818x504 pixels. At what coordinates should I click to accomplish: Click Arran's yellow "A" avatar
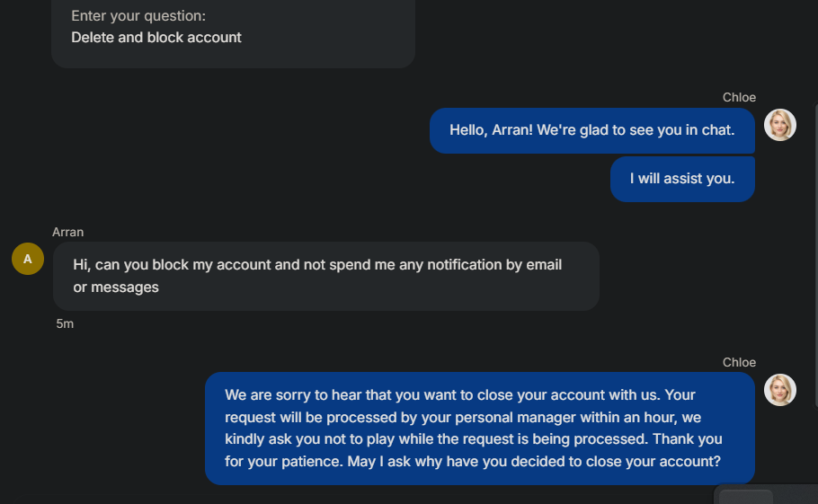pyautogui.click(x=28, y=259)
